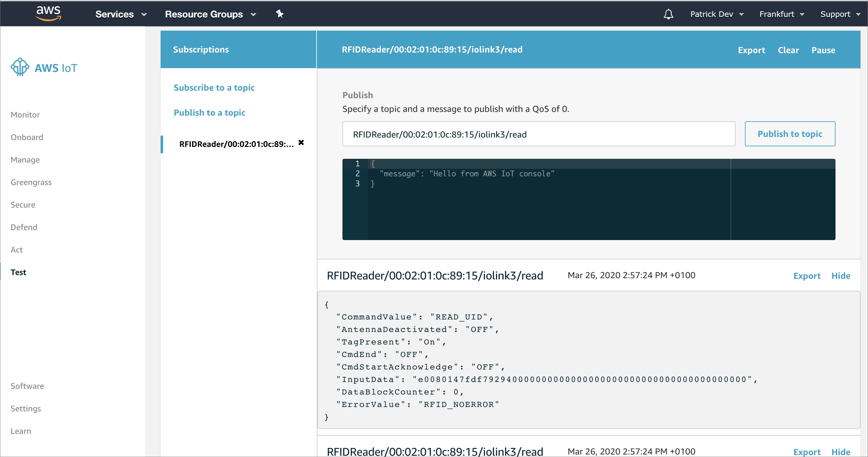The width and height of the screenshot is (868, 457).
Task: Click the "ErrorValue" line in the payload
Action: (x=417, y=404)
